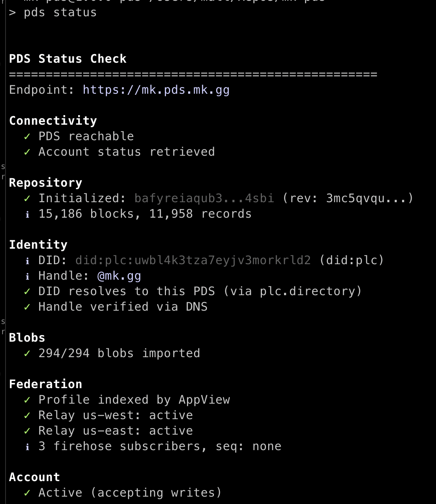Click the checkmark beside Relay us-east
The image size is (436, 504).
click(x=27, y=431)
